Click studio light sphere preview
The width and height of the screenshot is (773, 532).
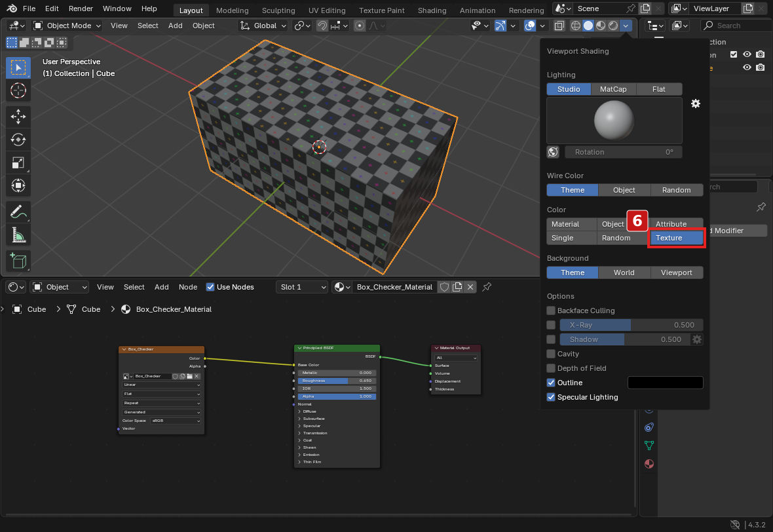point(614,121)
